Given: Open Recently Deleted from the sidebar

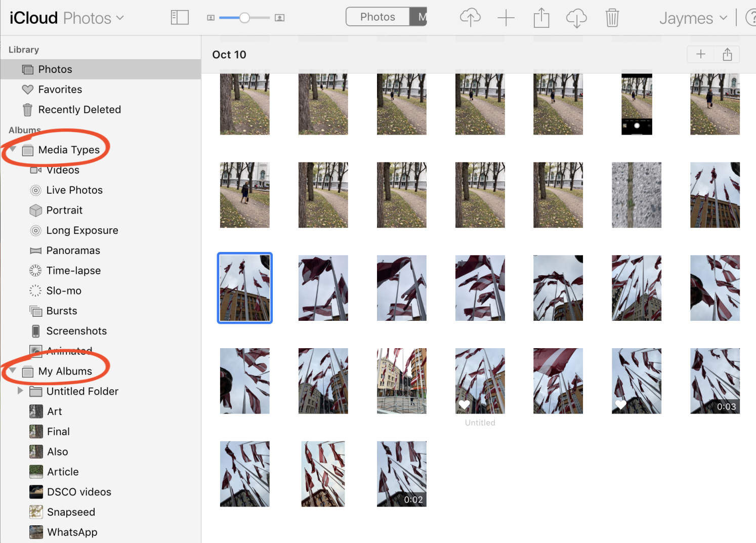Looking at the screenshot, I should (x=79, y=109).
